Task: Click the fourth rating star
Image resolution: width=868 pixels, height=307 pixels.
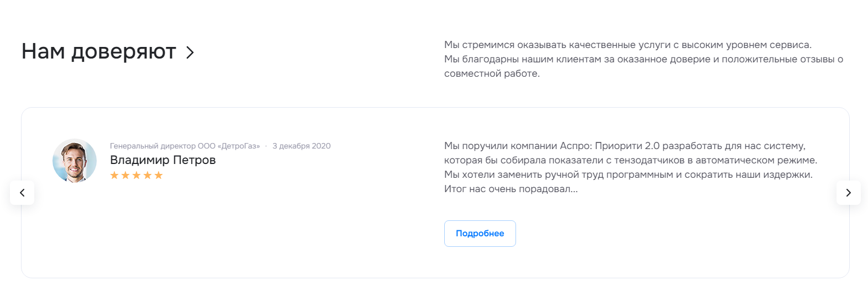Action: (148, 176)
